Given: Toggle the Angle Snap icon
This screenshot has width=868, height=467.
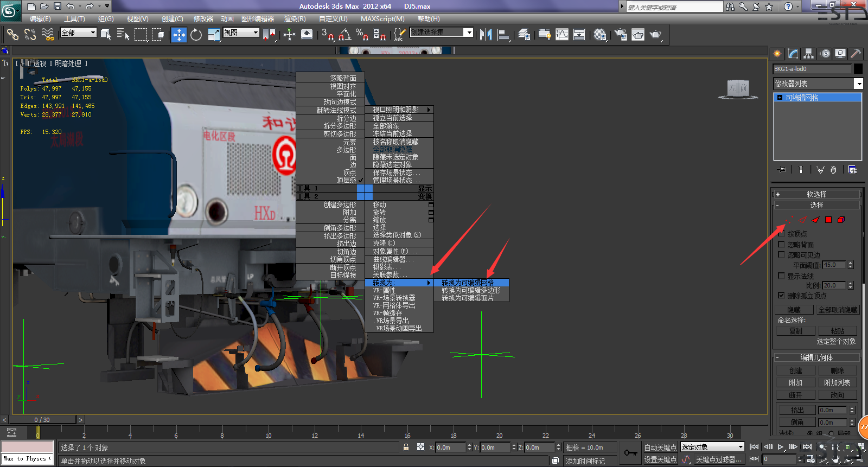Looking at the screenshot, I should (x=345, y=35).
